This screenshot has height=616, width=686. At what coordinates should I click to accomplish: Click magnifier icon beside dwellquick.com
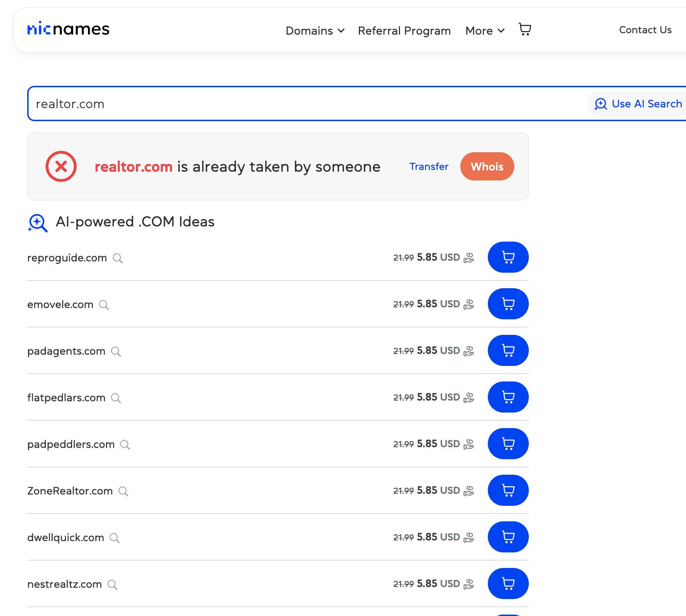[114, 538]
